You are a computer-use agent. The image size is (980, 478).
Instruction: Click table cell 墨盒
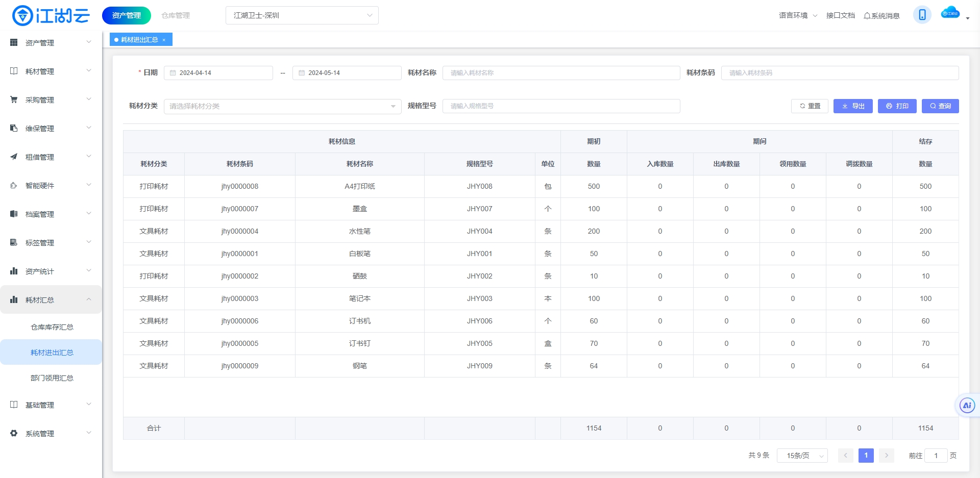pos(360,209)
